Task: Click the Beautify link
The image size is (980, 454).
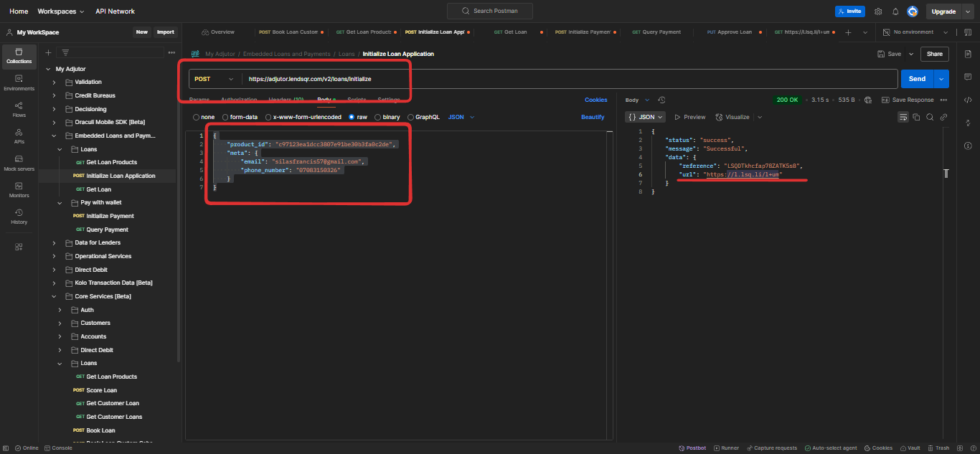Action: tap(593, 117)
